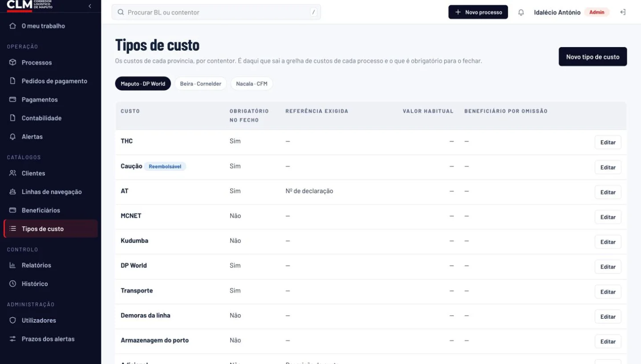641x364 pixels.
Task: Focus the Procurar BL ou contentor field
Action: (216, 12)
